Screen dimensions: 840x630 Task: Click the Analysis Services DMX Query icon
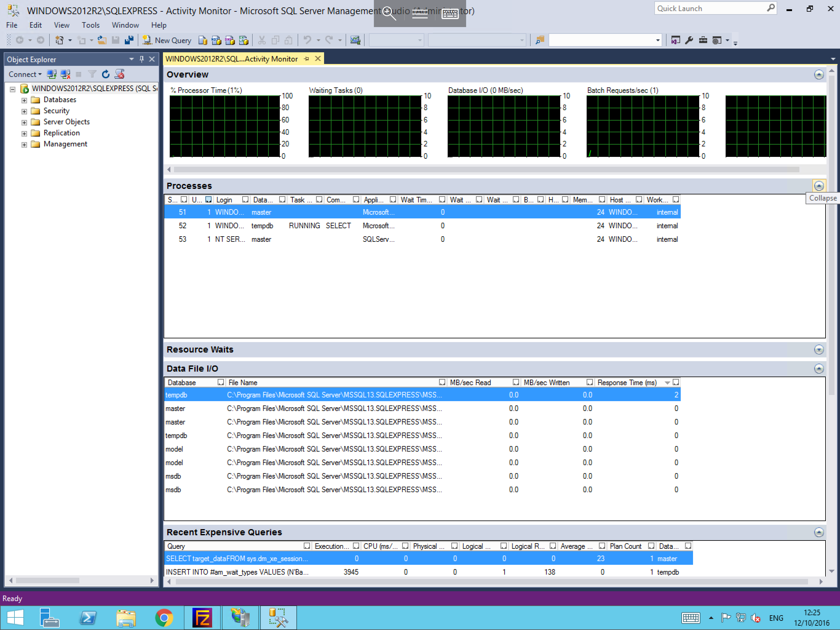pos(230,40)
